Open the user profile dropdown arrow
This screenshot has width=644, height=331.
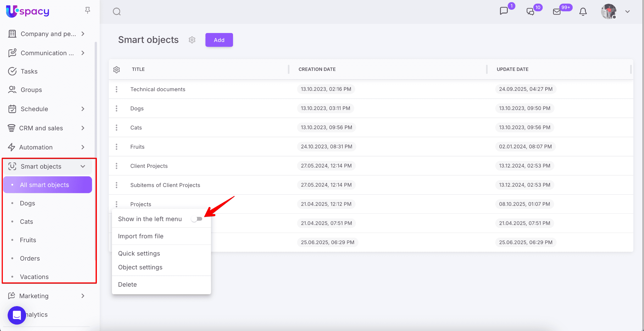(x=627, y=12)
